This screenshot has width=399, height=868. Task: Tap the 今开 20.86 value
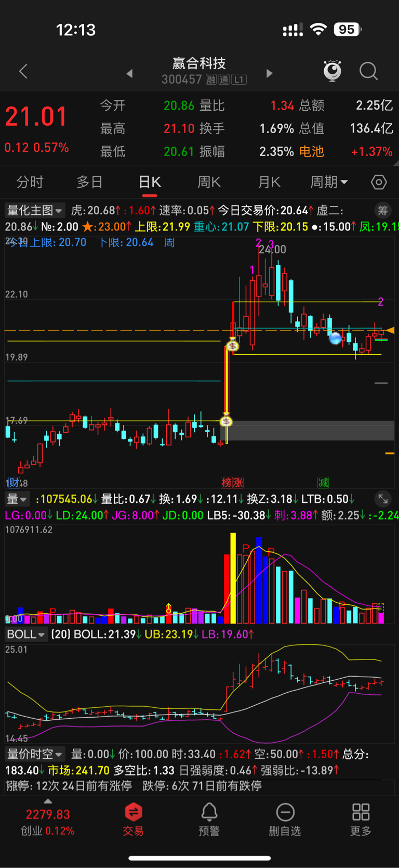[179, 106]
